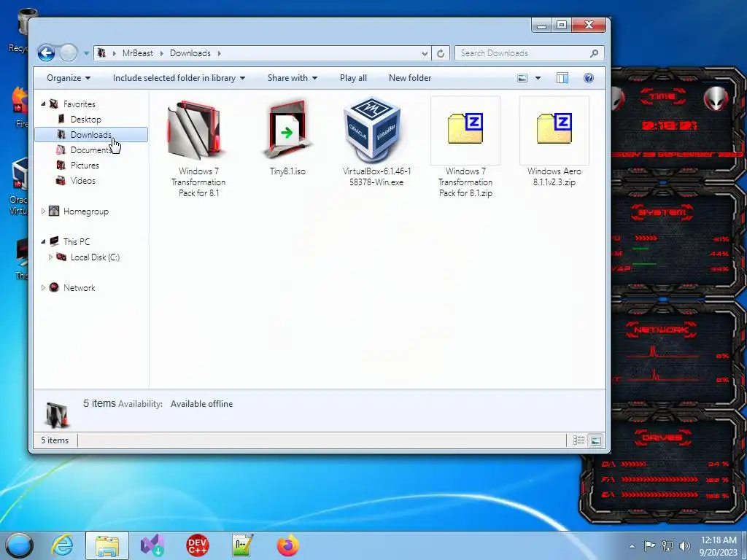This screenshot has height=560, width=747.
Task: Click the network tray icon
Action: pyautogui.click(x=667, y=546)
